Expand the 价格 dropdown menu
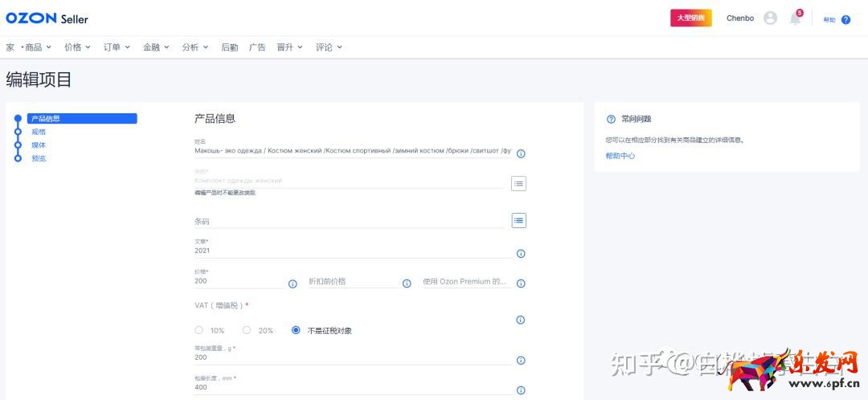 [77, 47]
